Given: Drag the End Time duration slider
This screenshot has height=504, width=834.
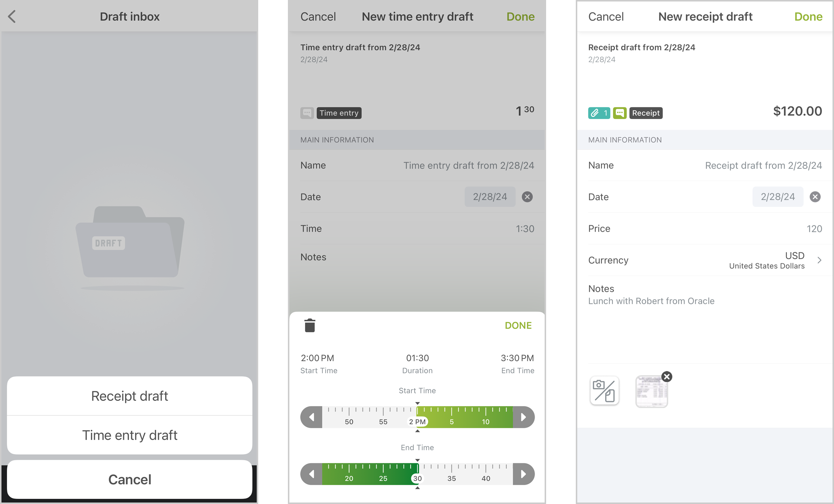Looking at the screenshot, I should click(416, 474).
